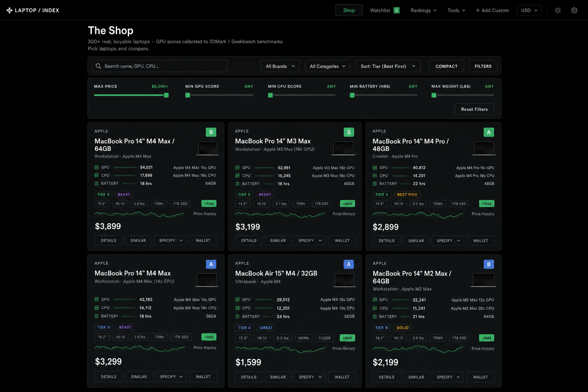Adjust the Max Price slider handle

click(166, 95)
